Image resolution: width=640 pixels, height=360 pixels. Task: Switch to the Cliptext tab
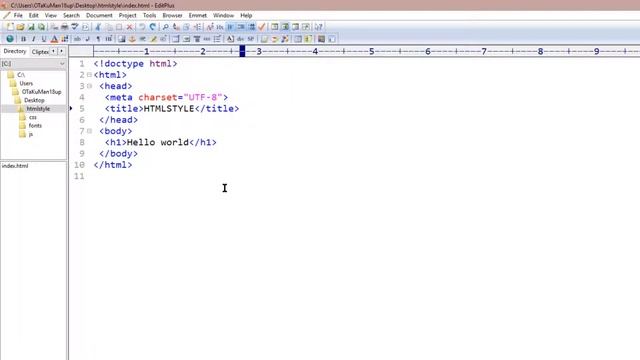point(40,52)
